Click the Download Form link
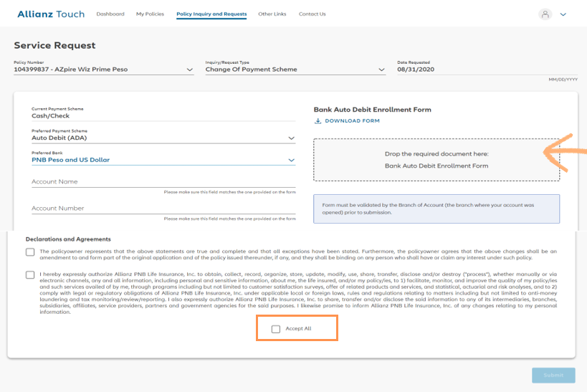Image resolution: width=587 pixels, height=392 pixels. pyautogui.click(x=352, y=121)
